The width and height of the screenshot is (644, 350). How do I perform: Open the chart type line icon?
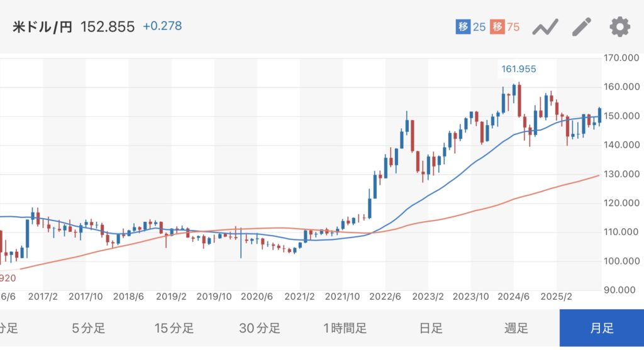tap(545, 28)
